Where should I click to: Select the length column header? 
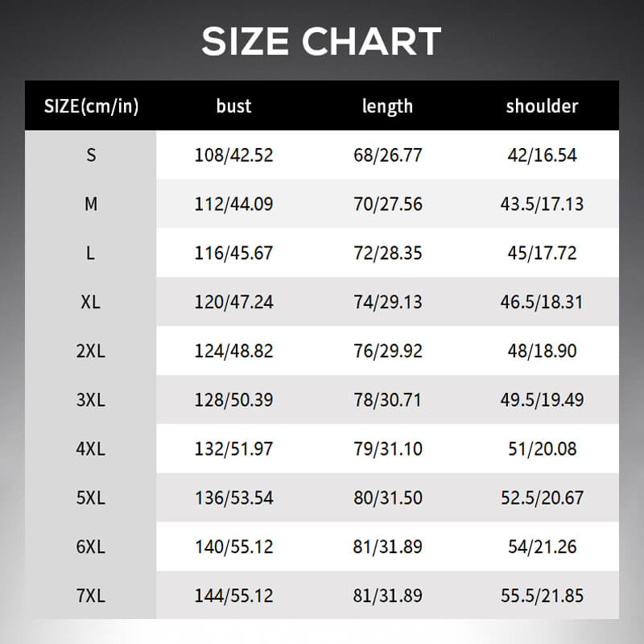[387, 106]
